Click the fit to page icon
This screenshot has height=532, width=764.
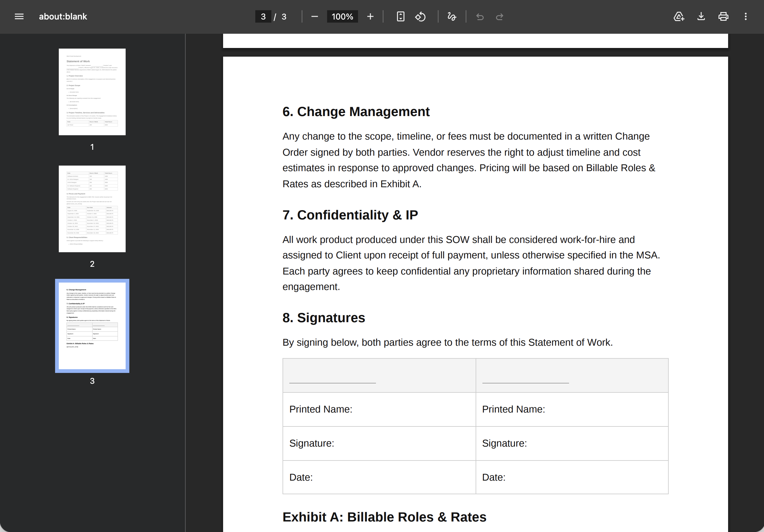pyautogui.click(x=401, y=16)
